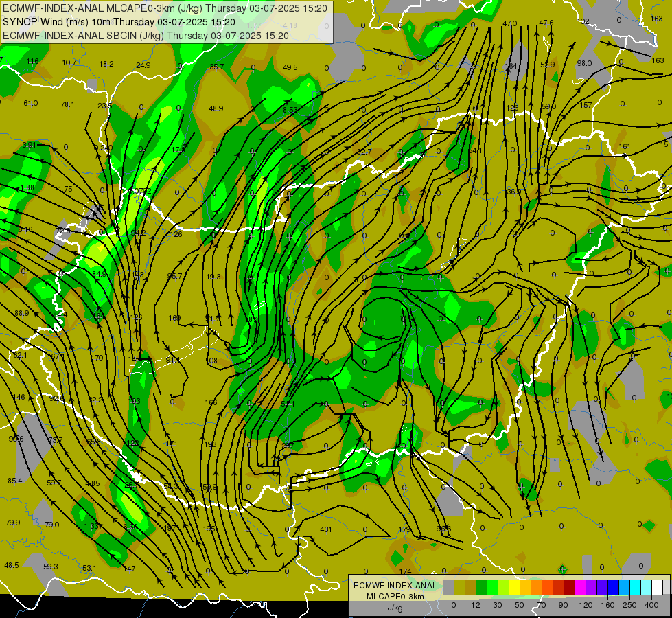The height and width of the screenshot is (618, 672).
Task: Click the legend tick label 120
Action: pos(586,605)
